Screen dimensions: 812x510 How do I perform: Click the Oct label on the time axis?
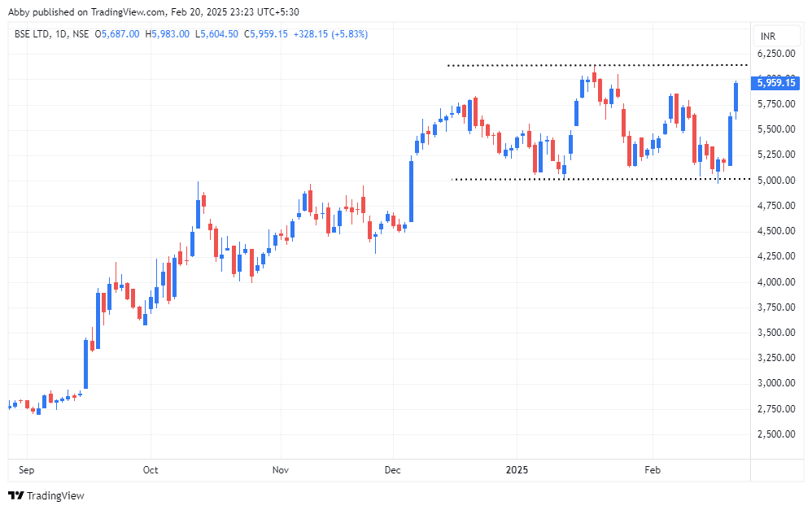point(151,469)
